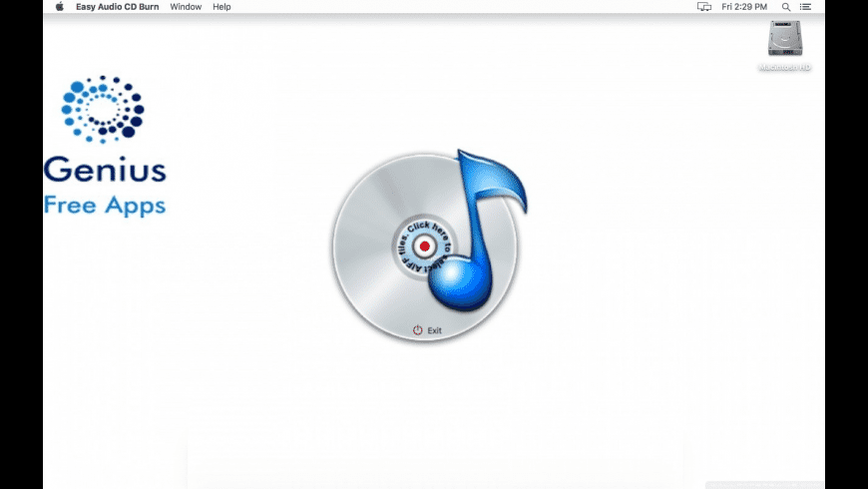Image resolution: width=868 pixels, height=489 pixels.
Task: Click the Genius Free Apps dotted logo
Action: [x=103, y=109]
